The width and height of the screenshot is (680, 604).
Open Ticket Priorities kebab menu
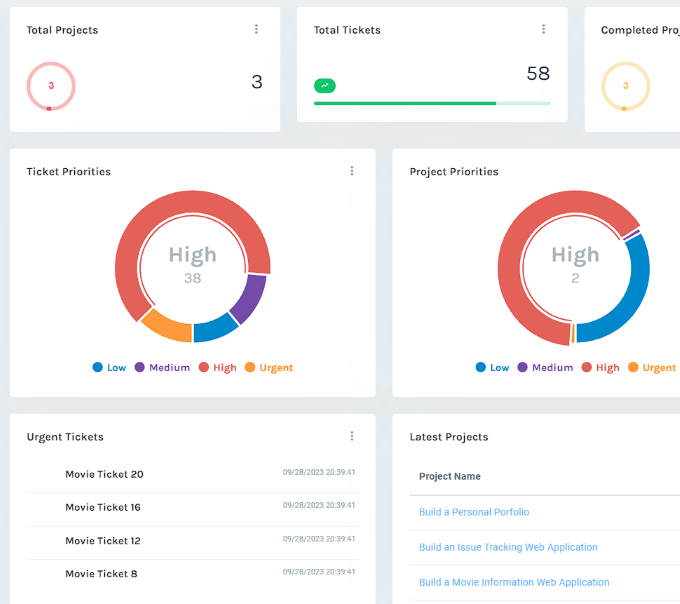pyautogui.click(x=352, y=171)
